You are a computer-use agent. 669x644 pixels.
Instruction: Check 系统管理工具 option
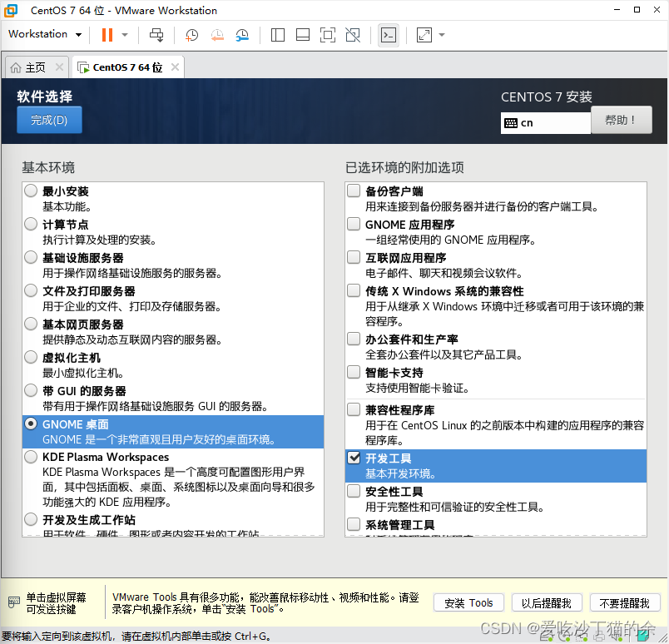click(354, 523)
